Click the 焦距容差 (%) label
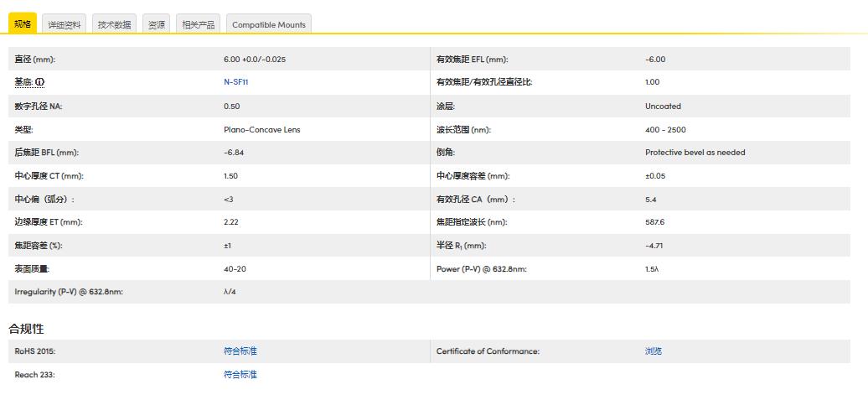This screenshot has width=868, height=400. click(39, 246)
